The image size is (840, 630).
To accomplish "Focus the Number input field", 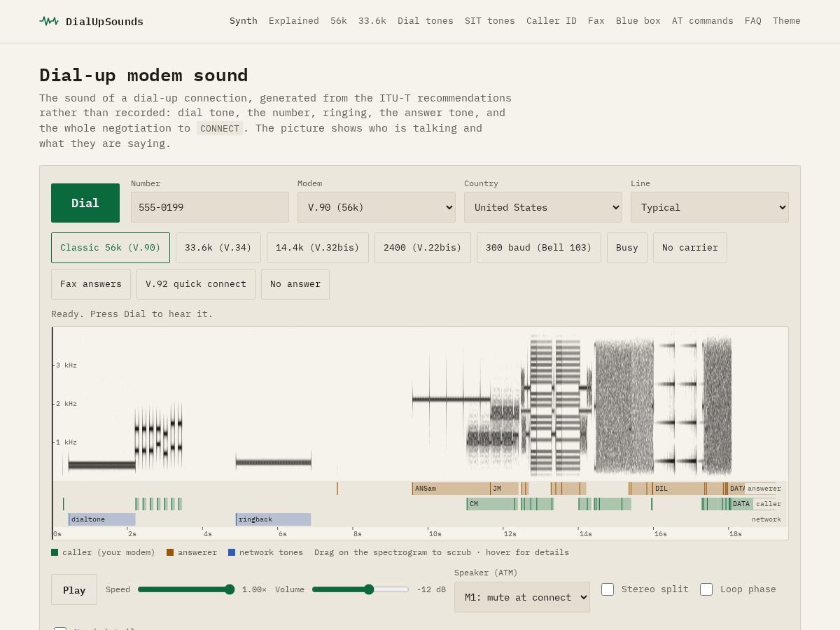I will point(210,207).
